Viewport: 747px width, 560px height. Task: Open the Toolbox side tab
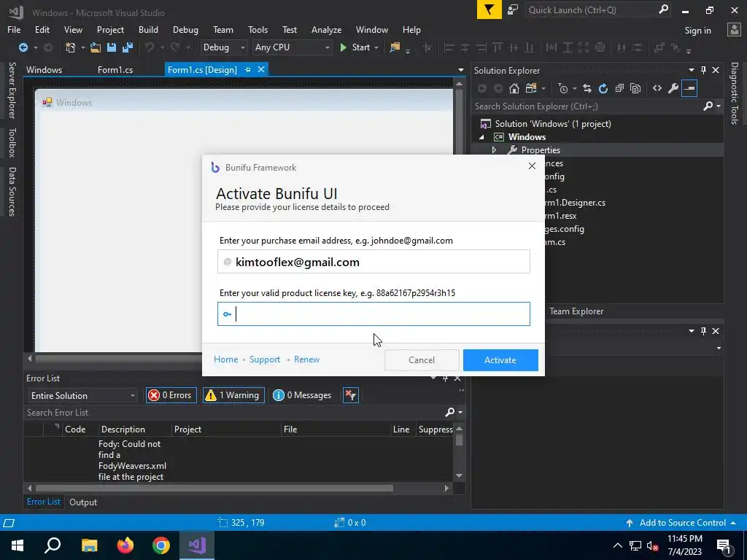click(12, 142)
